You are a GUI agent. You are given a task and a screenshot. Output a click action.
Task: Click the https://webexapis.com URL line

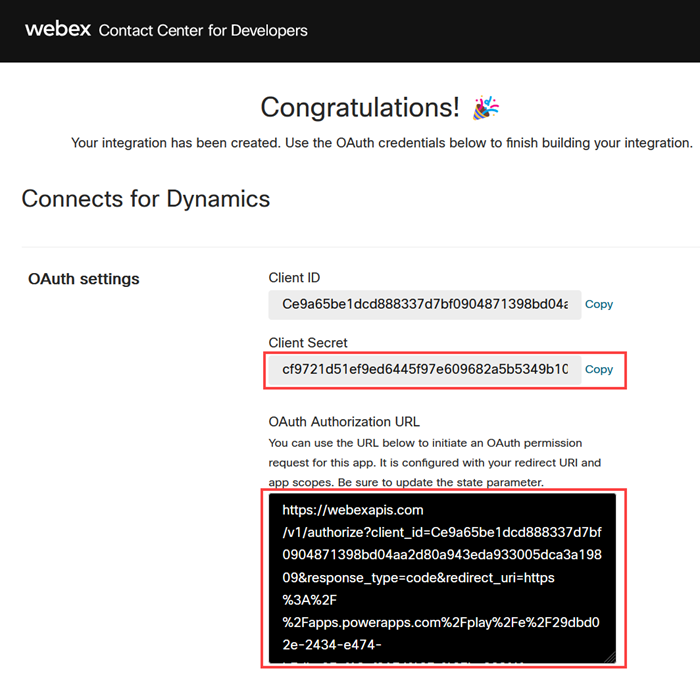pos(353,510)
